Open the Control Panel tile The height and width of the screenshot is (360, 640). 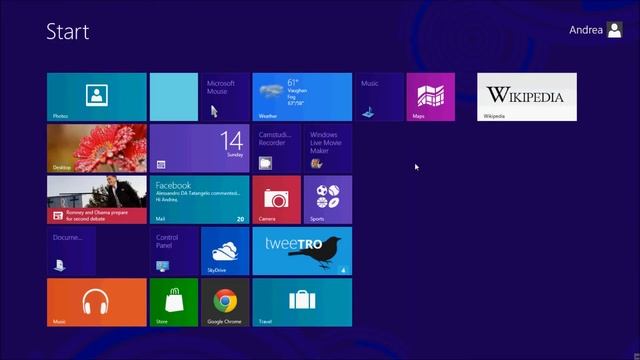tap(174, 251)
